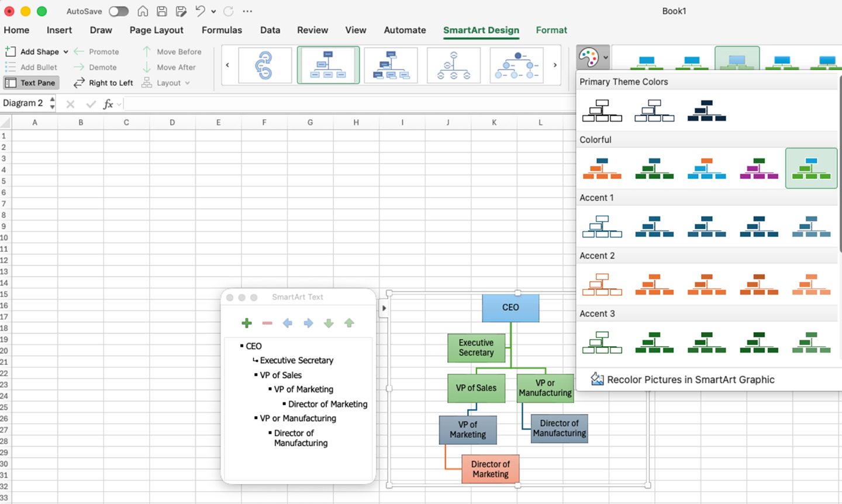Choose first Primary Theme Colors outline option
This screenshot has height=504, width=842.
(602, 111)
